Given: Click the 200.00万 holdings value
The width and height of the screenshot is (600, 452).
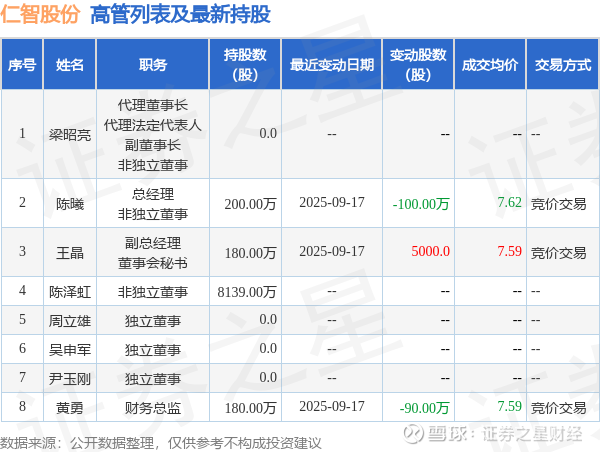Looking at the screenshot, I should coord(250,204).
